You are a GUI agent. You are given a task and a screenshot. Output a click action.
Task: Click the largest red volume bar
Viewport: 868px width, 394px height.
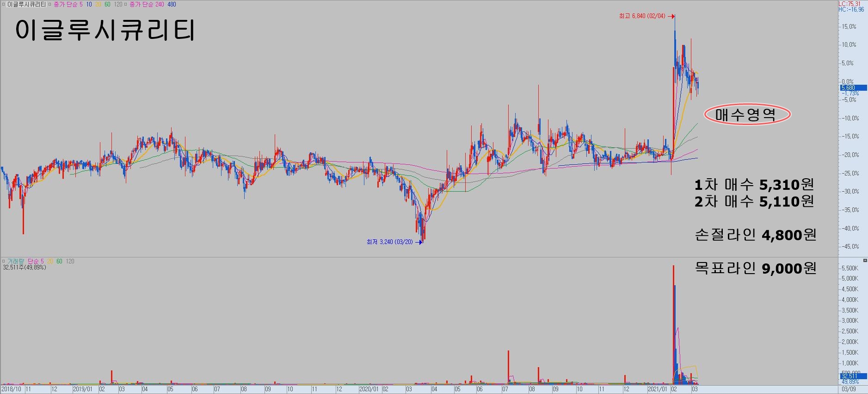pyautogui.click(x=673, y=325)
